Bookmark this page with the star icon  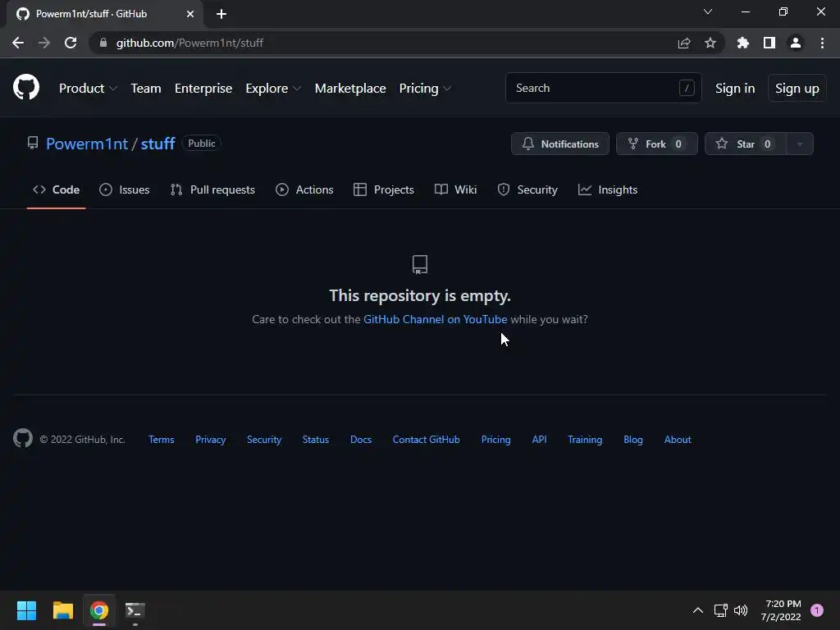pos(710,43)
